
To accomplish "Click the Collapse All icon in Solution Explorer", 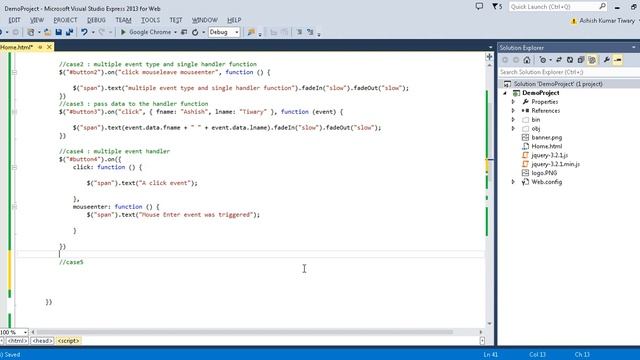I will pos(581,60).
